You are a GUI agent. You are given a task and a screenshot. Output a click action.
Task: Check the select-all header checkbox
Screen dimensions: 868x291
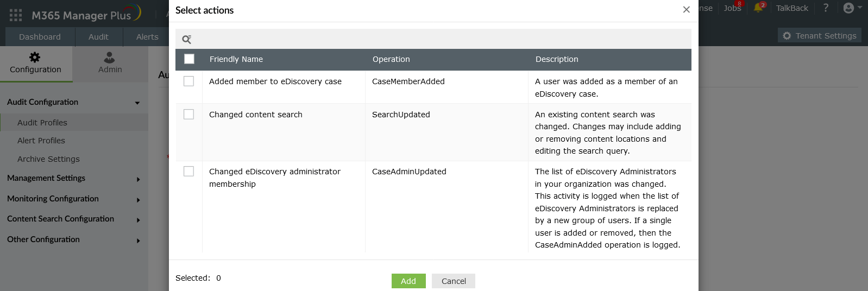(x=189, y=59)
